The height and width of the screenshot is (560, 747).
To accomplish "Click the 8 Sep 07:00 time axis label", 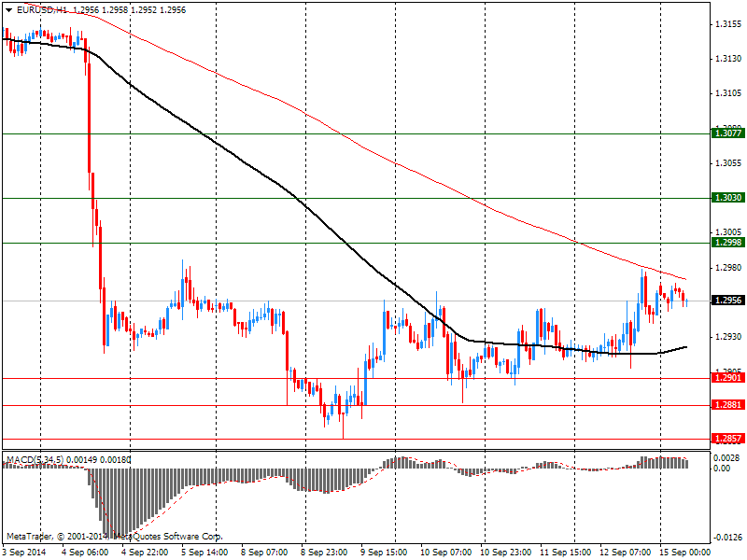I will click(x=264, y=553).
